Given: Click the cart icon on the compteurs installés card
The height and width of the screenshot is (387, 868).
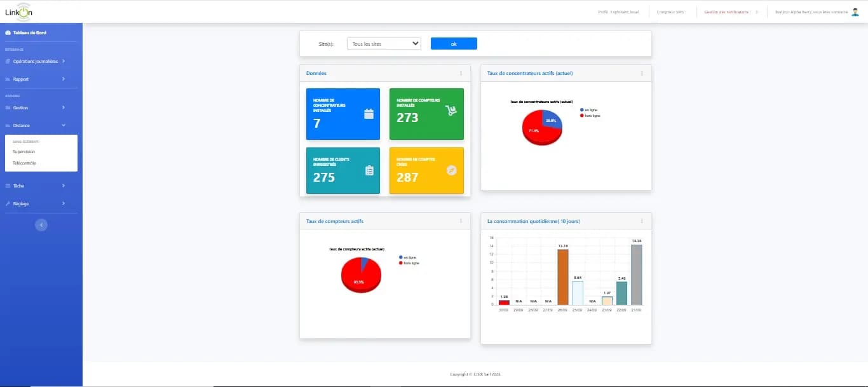Looking at the screenshot, I should 451,110.
